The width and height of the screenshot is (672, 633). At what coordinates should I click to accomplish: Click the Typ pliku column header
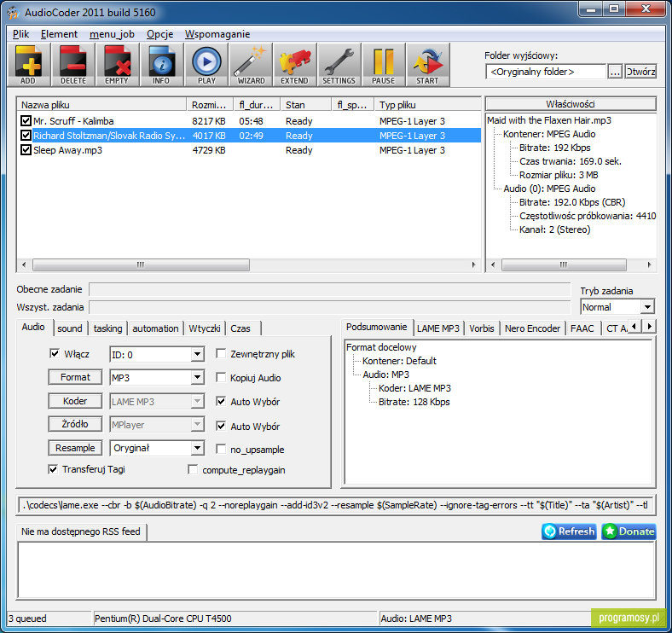(427, 105)
